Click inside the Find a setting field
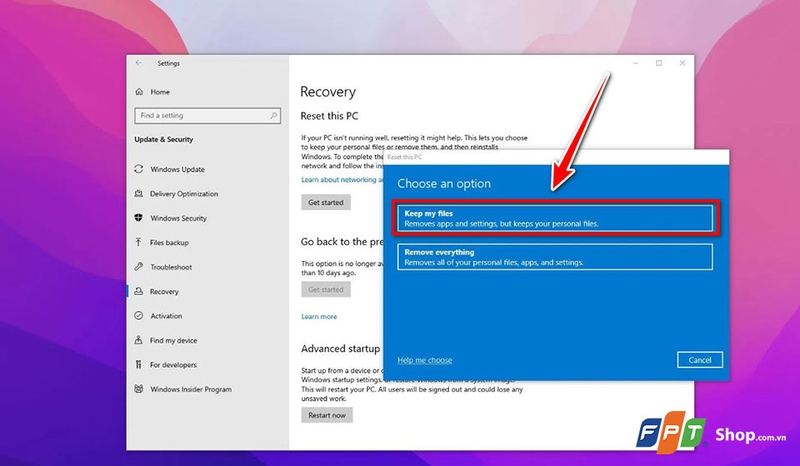800x466 pixels. coord(208,116)
